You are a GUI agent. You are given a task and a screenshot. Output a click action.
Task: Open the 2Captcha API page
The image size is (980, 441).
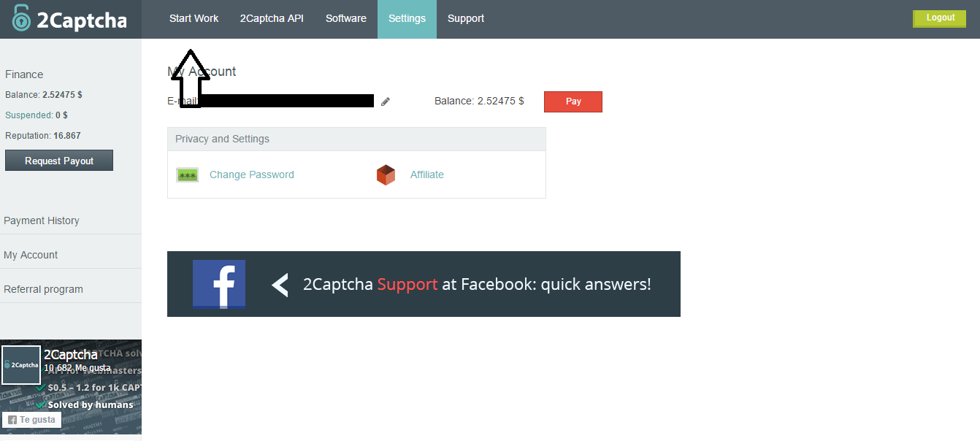pyautogui.click(x=272, y=19)
